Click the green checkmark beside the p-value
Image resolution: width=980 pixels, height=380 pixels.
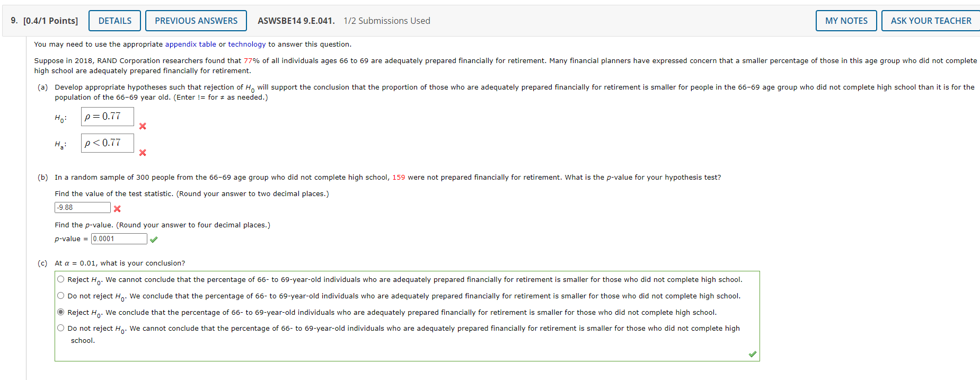pyautogui.click(x=153, y=239)
